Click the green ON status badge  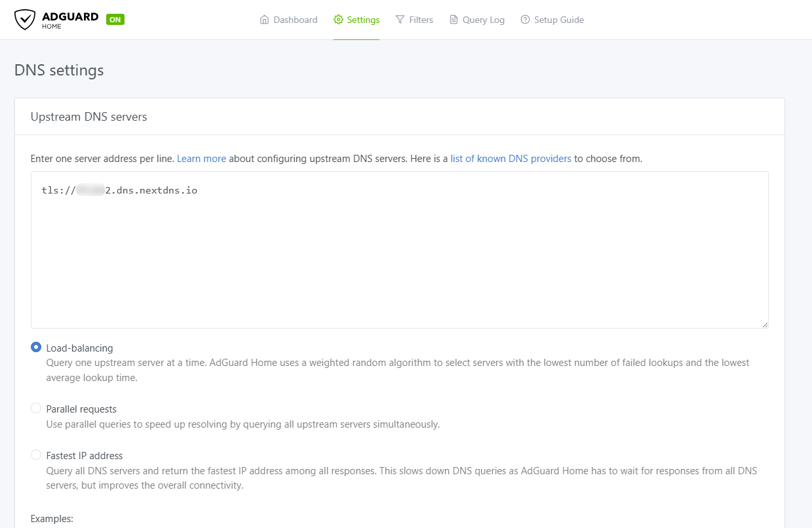(115, 20)
